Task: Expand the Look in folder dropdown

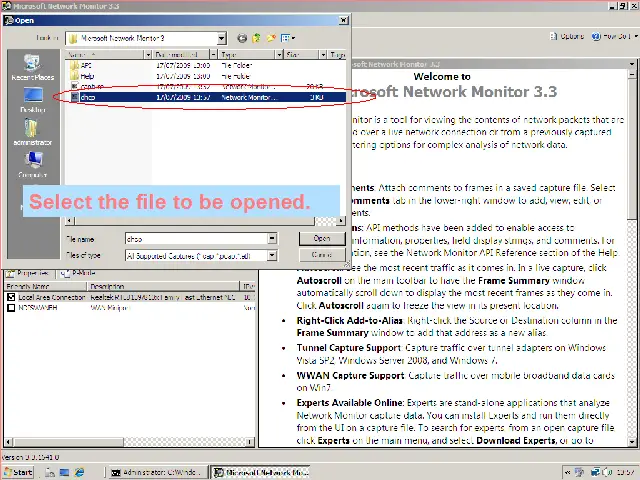Action: click(221, 38)
